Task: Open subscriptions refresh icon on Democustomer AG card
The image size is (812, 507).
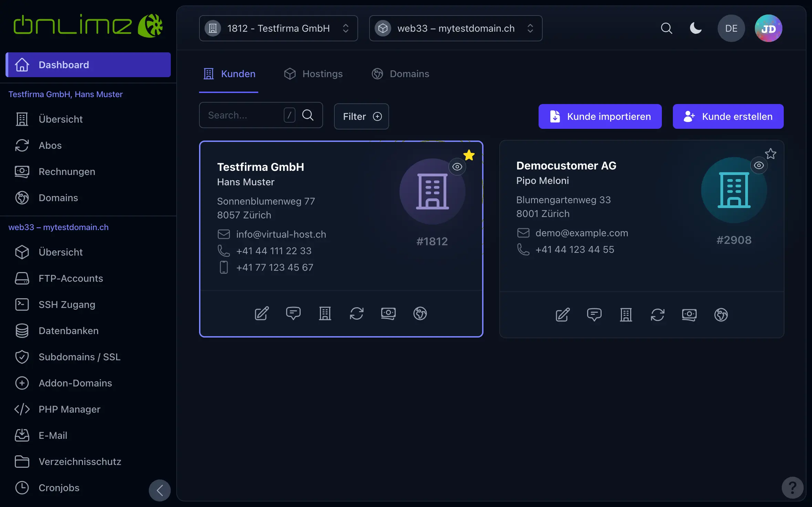Action: [x=658, y=315]
